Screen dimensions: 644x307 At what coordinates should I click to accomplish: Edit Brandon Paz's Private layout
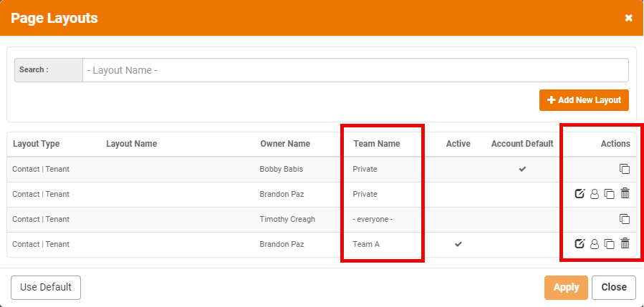[580, 194]
